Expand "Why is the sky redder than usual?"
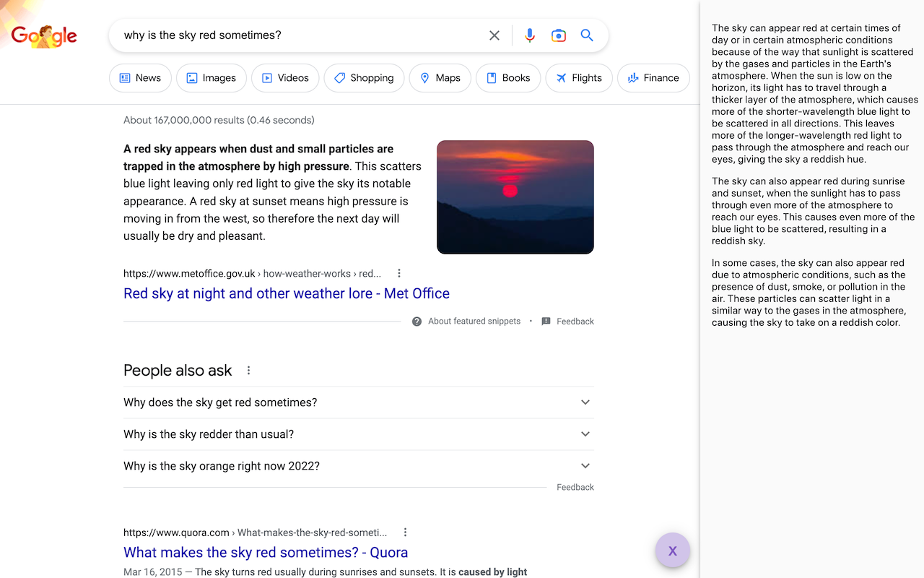 tap(359, 434)
